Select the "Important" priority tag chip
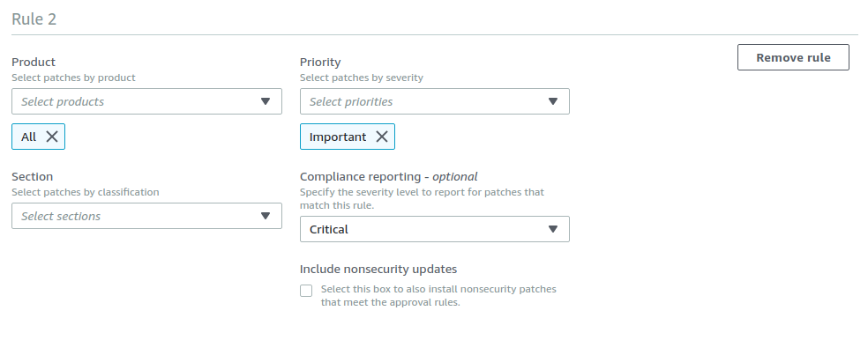The width and height of the screenshot is (868, 355). [338, 137]
